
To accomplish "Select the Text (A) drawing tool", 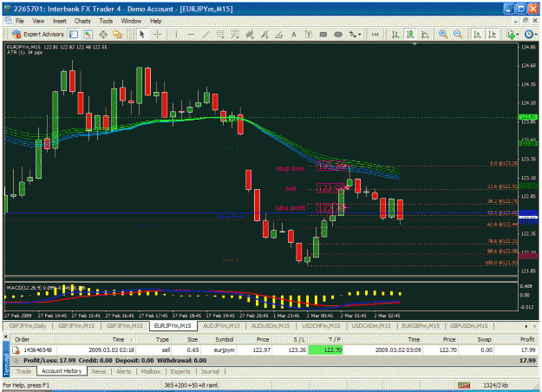I will click(x=294, y=34).
